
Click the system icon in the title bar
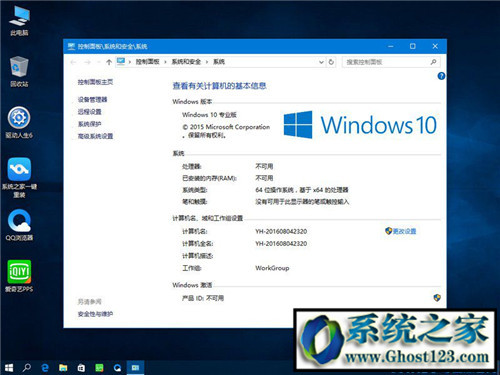pyautogui.click(x=71, y=46)
